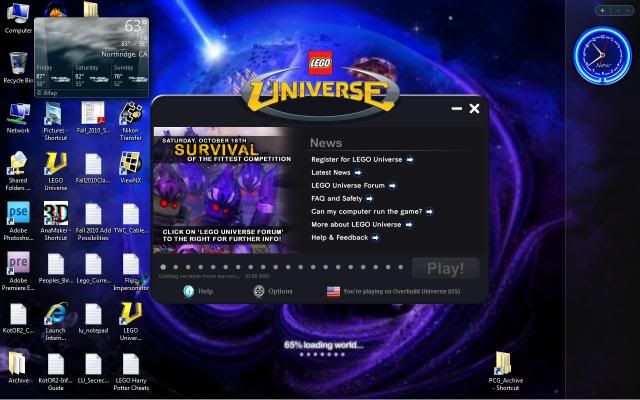Screen dimensions: 640x400
Task: Select LEGO Universe icon beside Shared Folders
Action: point(56,171)
